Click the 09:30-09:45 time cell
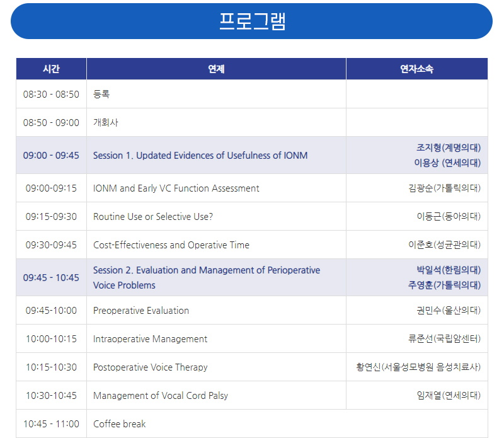This screenshot has height=438, width=504. point(51,245)
